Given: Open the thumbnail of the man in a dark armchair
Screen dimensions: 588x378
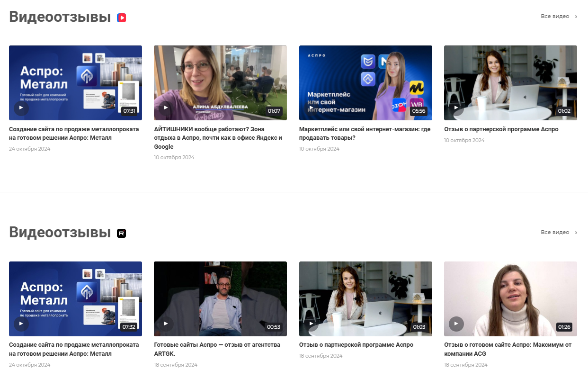Looking at the screenshot, I should click(x=220, y=299).
